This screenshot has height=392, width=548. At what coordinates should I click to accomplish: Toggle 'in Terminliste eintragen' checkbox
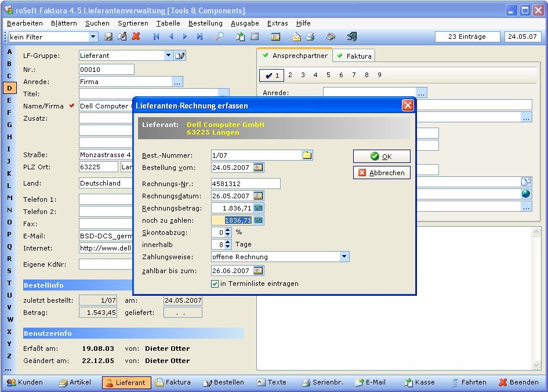tap(215, 284)
